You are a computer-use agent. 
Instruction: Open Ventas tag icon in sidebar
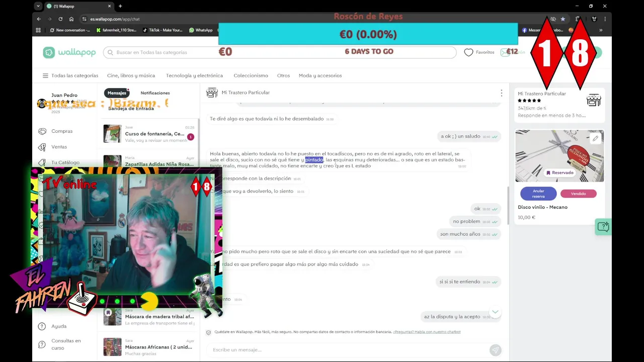point(42,147)
